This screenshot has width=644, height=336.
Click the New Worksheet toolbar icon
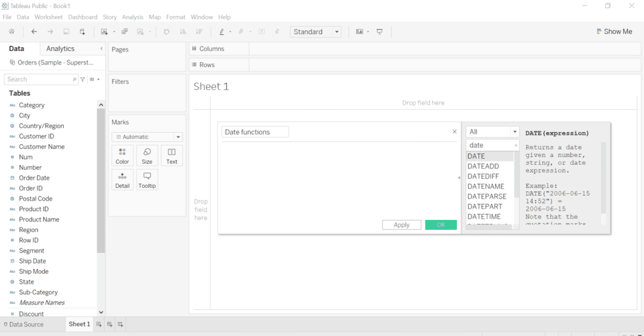tap(105, 32)
